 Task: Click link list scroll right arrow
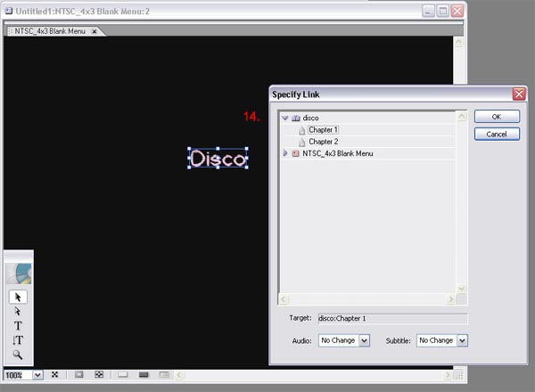pos(450,299)
